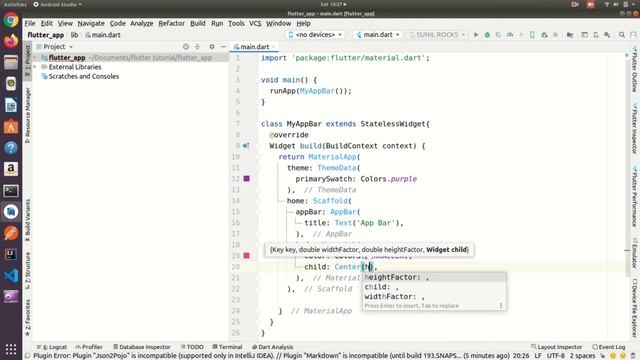Open Visual Studio Code from the dock

[11, 276]
